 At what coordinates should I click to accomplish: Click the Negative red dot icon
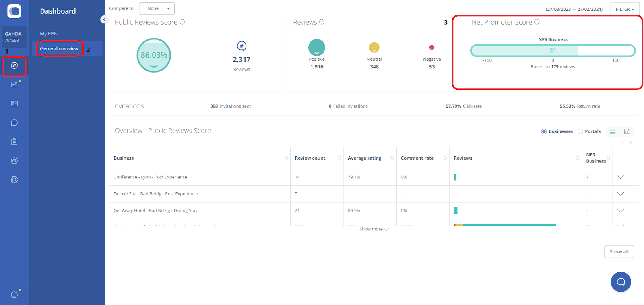coord(432,48)
